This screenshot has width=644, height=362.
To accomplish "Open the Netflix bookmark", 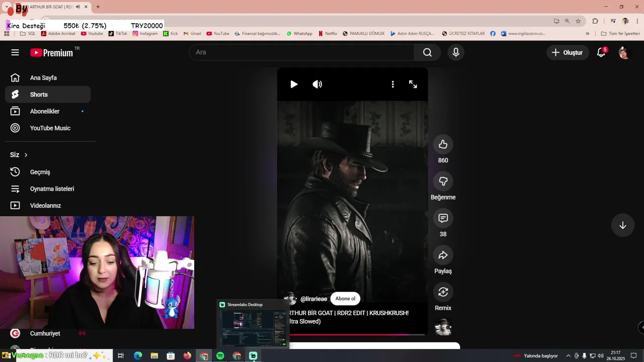I will click(x=328, y=34).
